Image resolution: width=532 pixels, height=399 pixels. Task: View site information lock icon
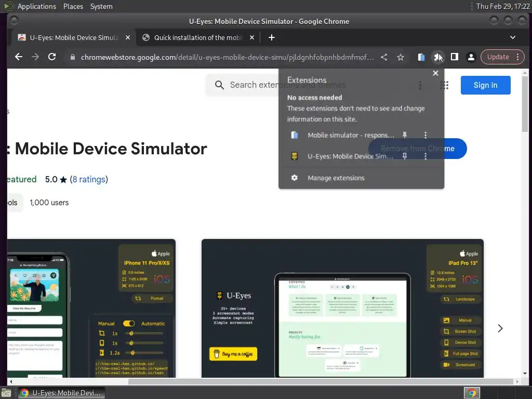(72, 57)
